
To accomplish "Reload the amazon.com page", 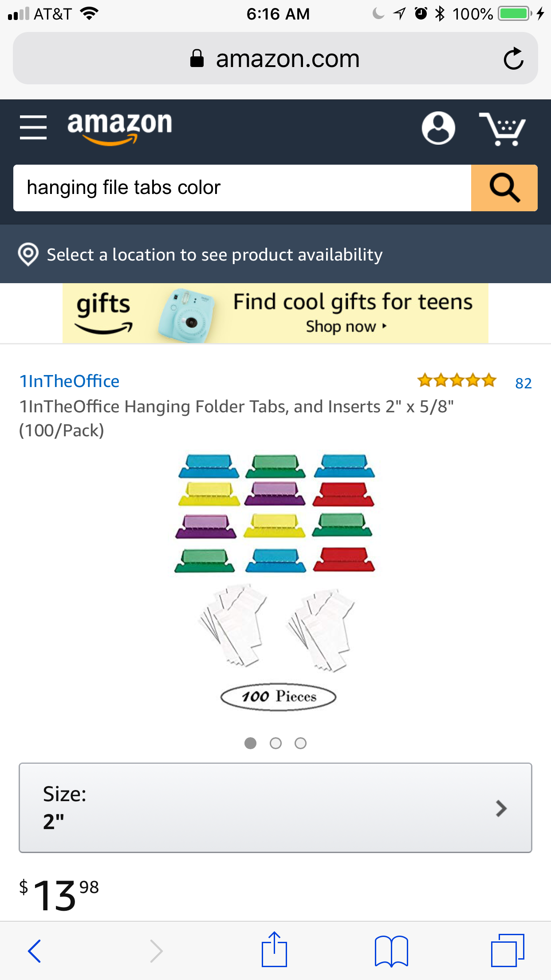I will click(x=513, y=59).
